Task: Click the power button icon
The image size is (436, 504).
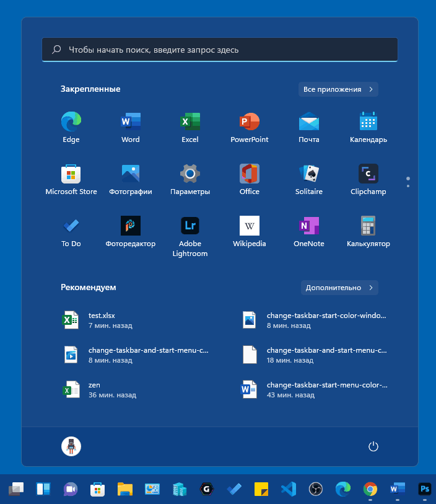Action: coord(373,446)
